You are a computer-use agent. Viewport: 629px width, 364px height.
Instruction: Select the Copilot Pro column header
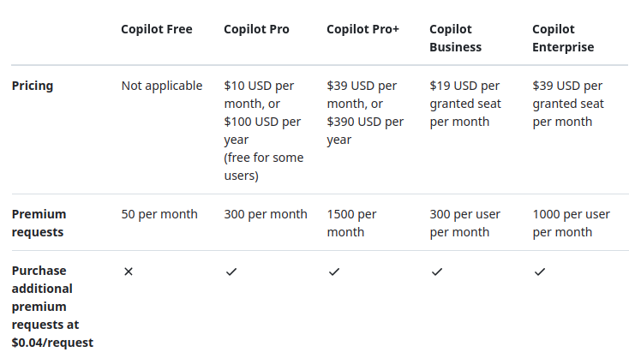tap(256, 29)
